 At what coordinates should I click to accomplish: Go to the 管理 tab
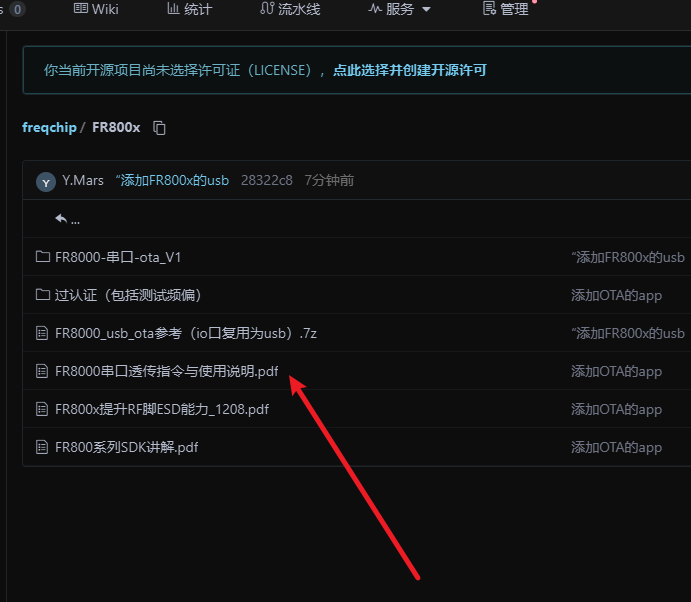(506, 9)
